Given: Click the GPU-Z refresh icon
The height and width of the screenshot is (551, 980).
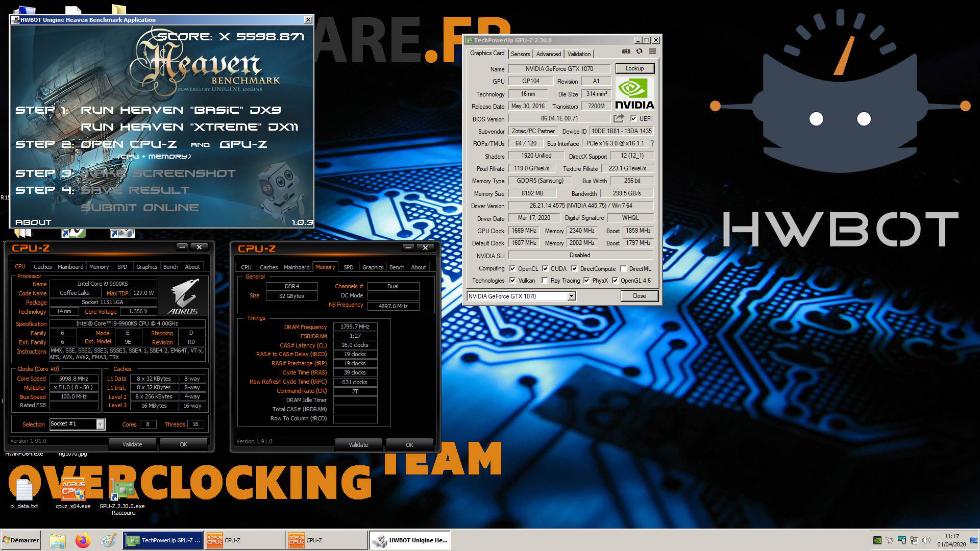Looking at the screenshot, I should (639, 51).
